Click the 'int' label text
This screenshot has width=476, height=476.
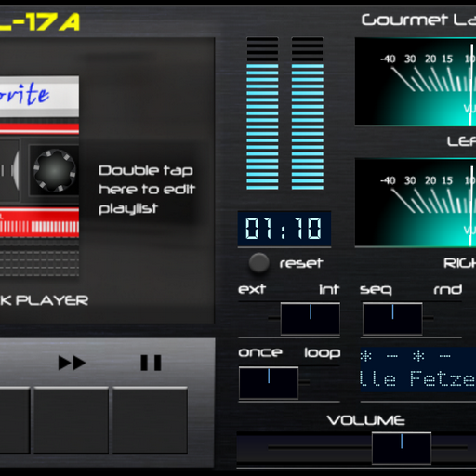[329, 289]
